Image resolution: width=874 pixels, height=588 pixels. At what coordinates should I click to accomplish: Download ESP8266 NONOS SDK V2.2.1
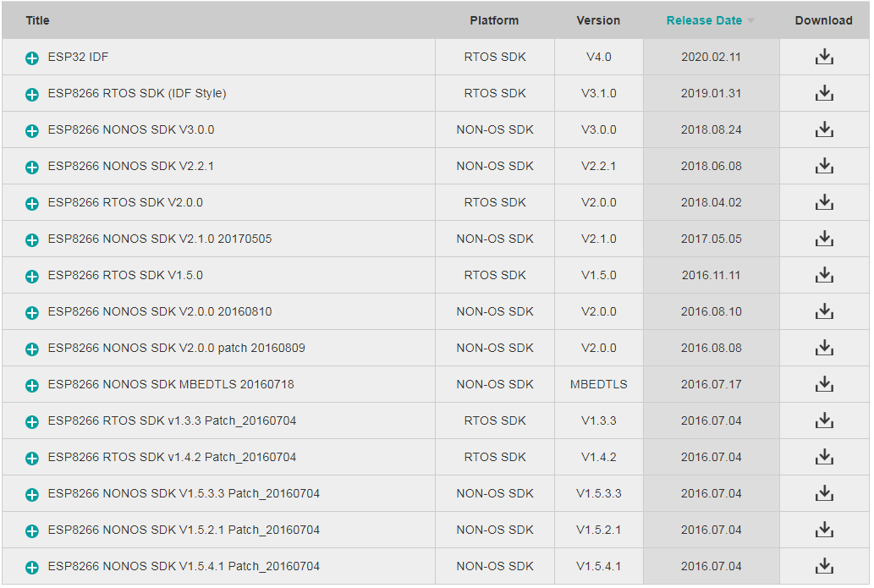point(824,166)
